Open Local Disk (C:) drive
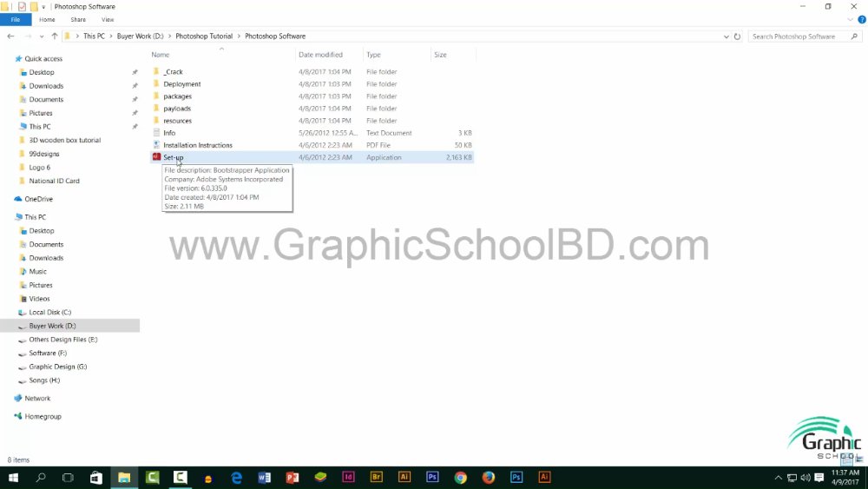The width and height of the screenshot is (868, 489). 49,313
